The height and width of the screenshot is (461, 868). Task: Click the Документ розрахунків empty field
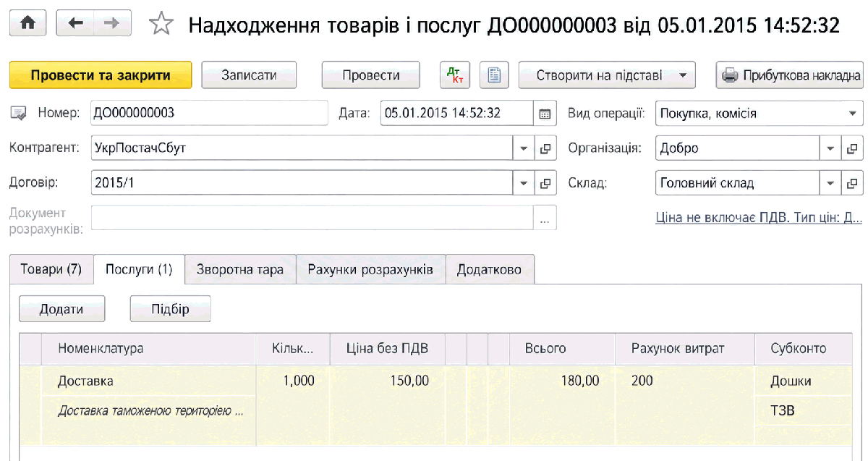[x=312, y=218]
